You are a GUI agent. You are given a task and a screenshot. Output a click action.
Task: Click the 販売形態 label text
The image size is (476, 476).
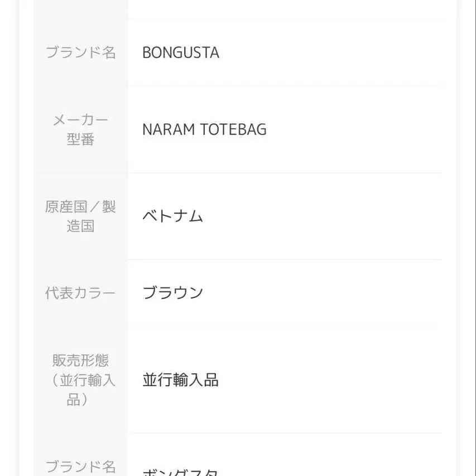click(x=80, y=360)
